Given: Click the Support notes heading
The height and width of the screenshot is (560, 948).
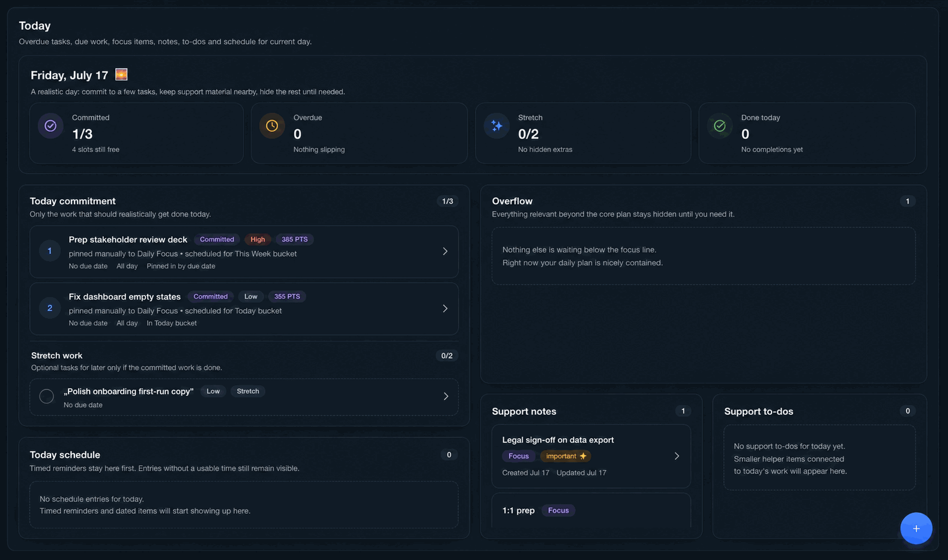Looking at the screenshot, I should pos(524,411).
